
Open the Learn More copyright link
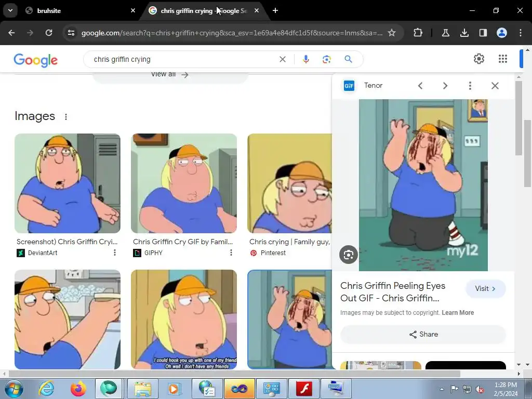click(458, 312)
